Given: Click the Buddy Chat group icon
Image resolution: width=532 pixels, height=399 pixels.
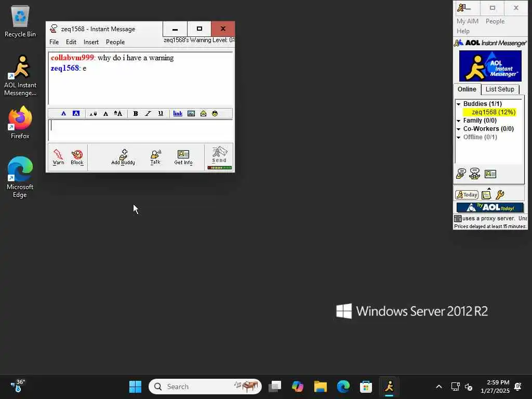Looking at the screenshot, I should [x=475, y=174].
